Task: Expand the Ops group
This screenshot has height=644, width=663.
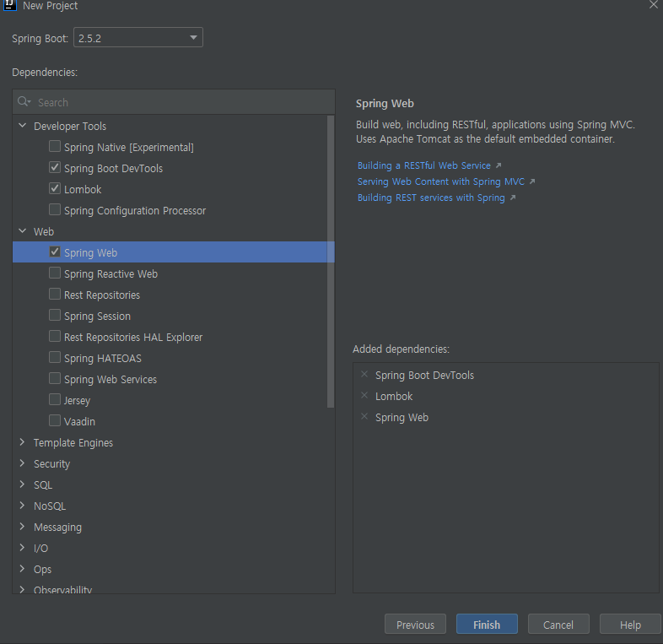Action: coord(23,569)
